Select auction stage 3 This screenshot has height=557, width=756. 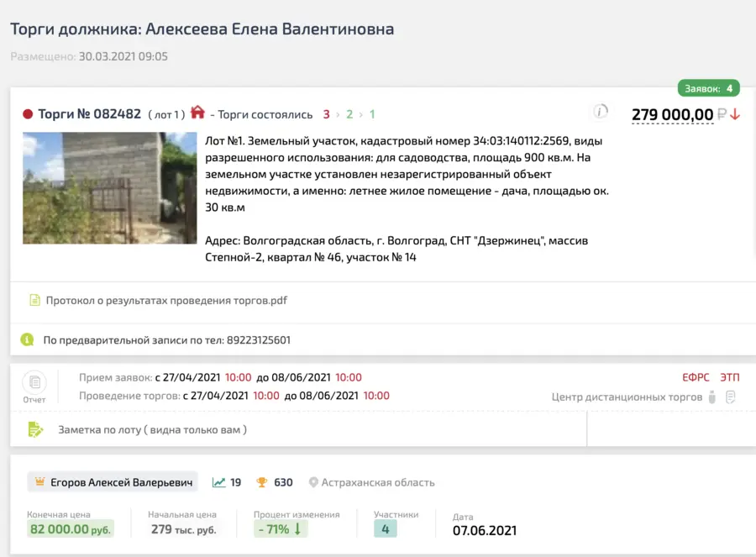point(327,114)
